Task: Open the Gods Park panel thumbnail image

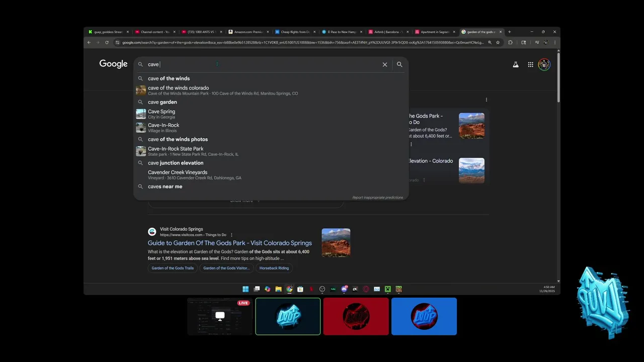Action: (471, 126)
